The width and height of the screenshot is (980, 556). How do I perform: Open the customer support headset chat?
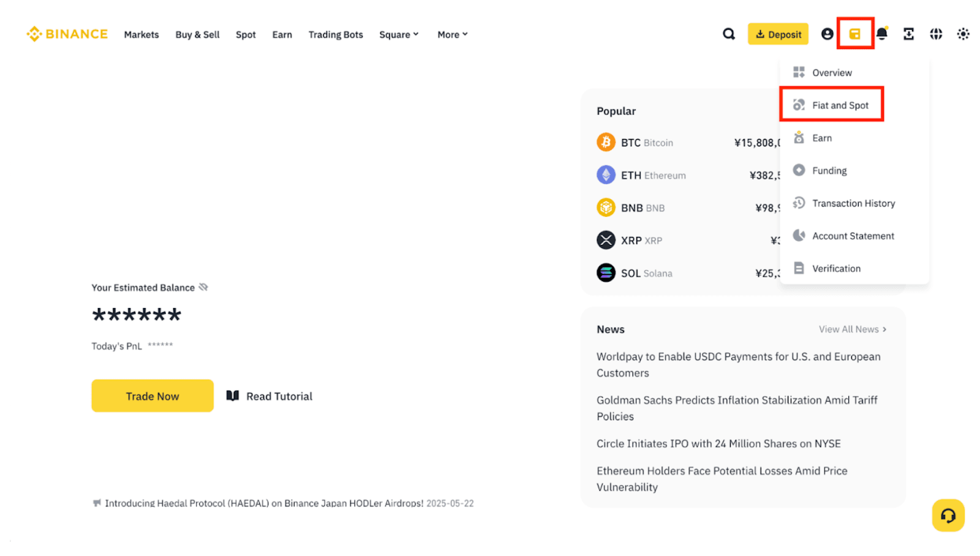pos(948,516)
